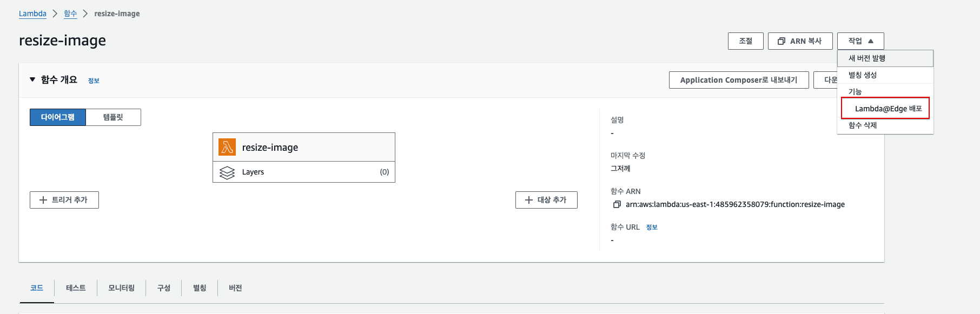Screen dimensions: 980x314
Task: Click the plus icon on 대상 추가
Action: point(529,200)
